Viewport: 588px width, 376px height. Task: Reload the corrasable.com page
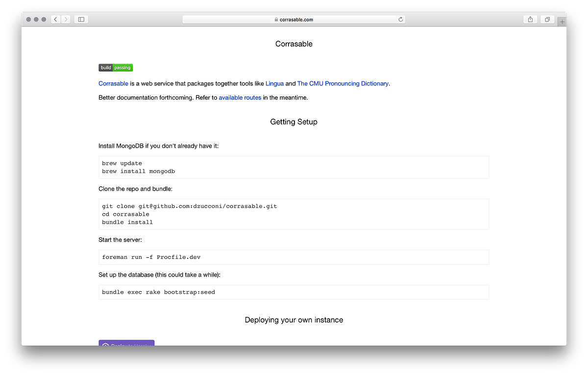tap(401, 20)
